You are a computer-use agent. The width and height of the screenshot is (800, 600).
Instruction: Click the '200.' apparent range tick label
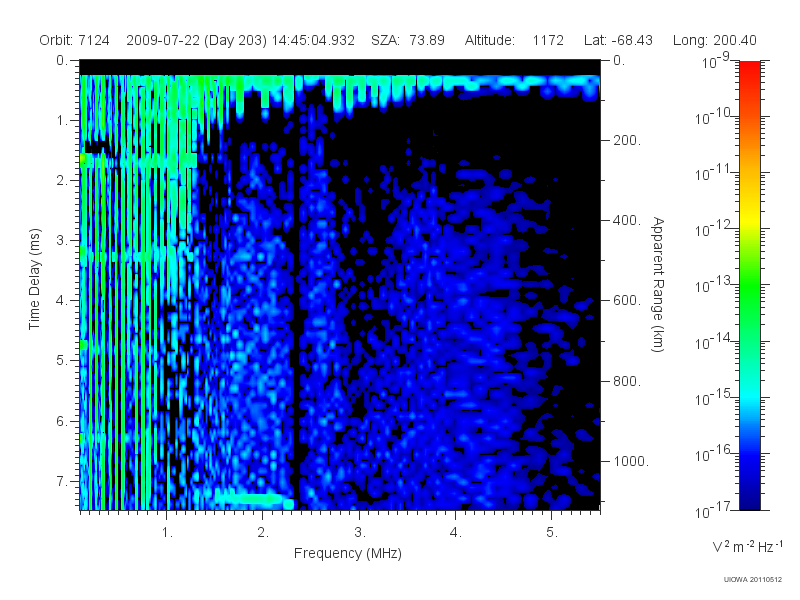(x=627, y=140)
